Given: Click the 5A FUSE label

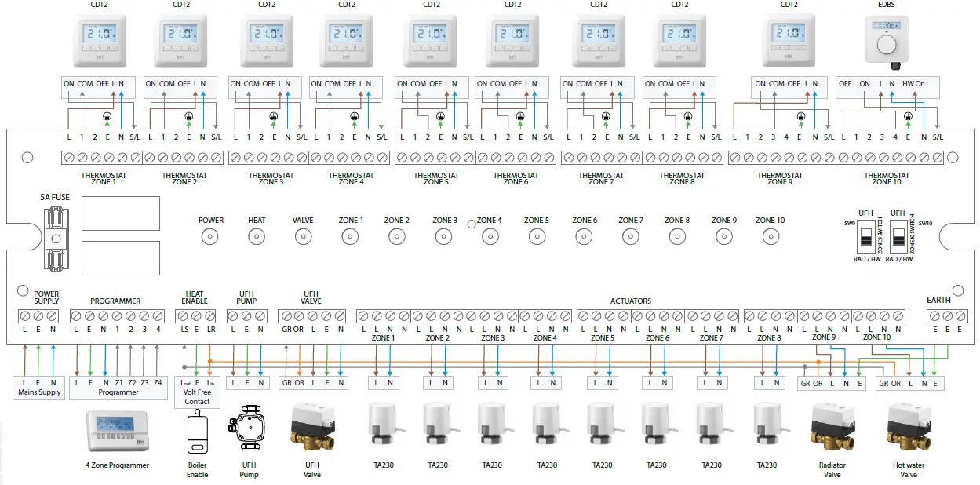Looking at the screenshot, I should pos(54,197).
